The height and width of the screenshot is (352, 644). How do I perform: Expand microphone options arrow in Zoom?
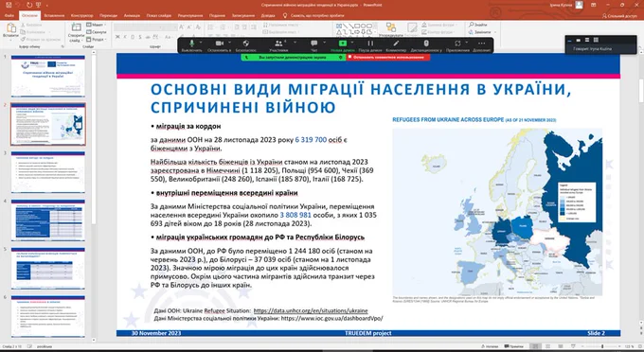click(201, 43)
